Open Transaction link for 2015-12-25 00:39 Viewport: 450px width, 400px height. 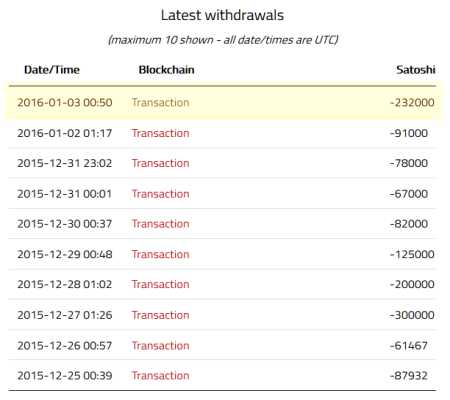pyautogui.click(x=161, y=376)
